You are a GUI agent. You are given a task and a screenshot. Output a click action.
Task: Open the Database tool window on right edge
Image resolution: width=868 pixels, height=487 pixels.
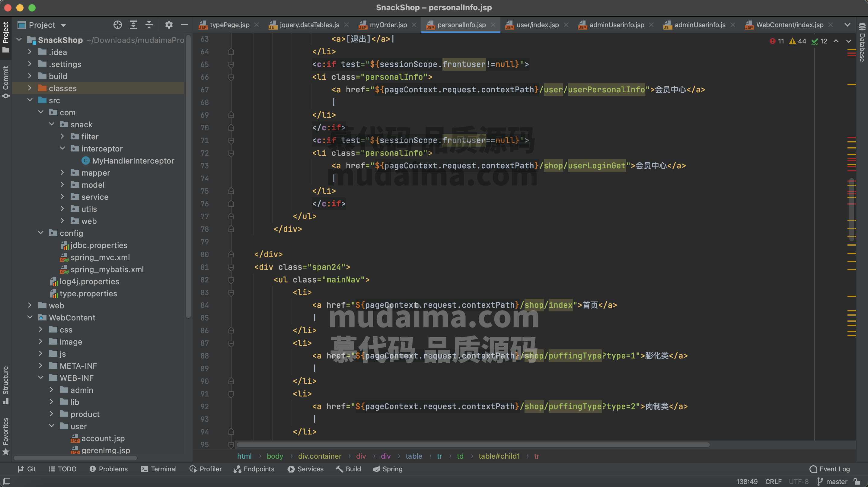862,43
